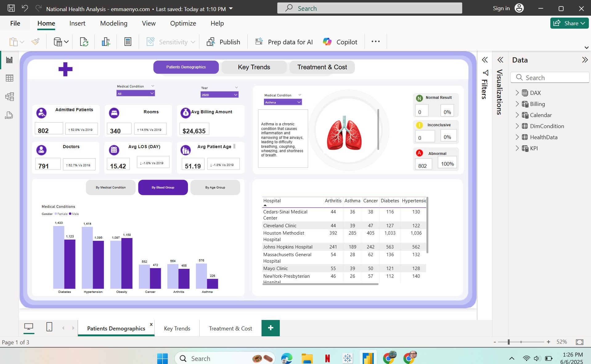Open the Modeling ribbon tab
591x364 pixels.
[x=114, y=23]
